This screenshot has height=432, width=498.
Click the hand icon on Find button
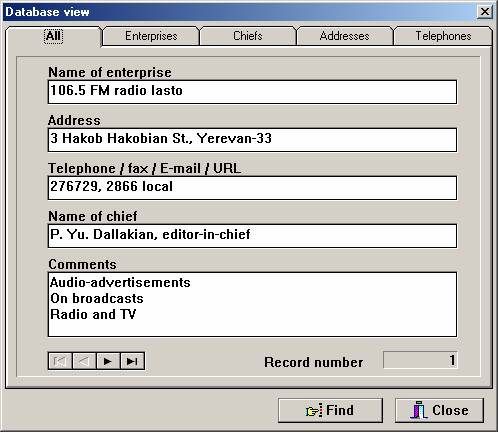tap(314, 410)
